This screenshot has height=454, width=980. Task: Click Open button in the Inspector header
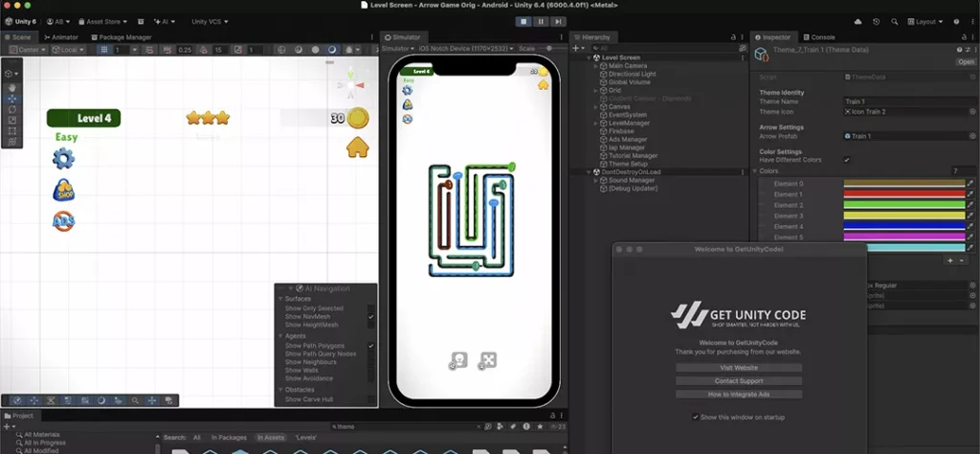[967, 62]
